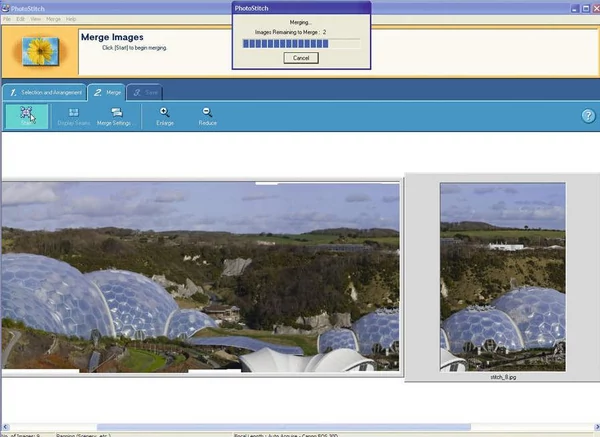Click the Focal Length status bar entry
The height and width of the screenshot is (437, 600).
(x=286, y=435)
